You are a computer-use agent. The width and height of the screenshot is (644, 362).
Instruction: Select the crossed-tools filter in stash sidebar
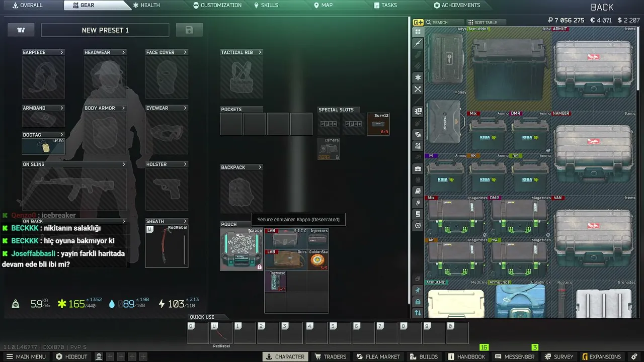coord(418,89)
